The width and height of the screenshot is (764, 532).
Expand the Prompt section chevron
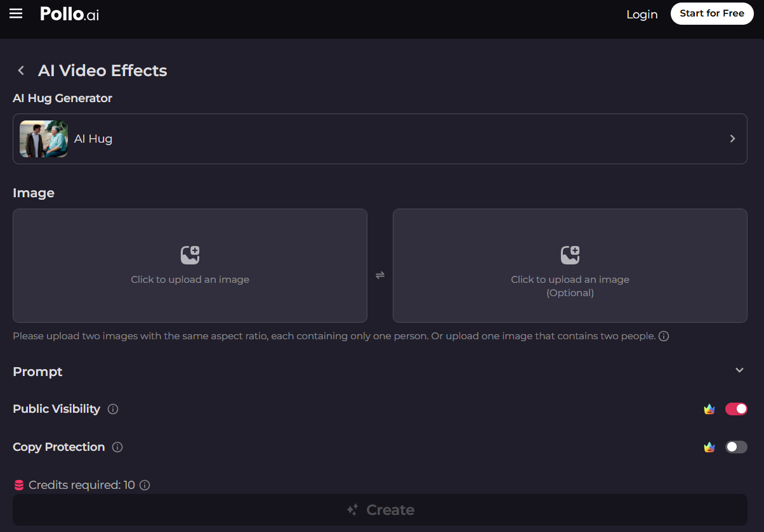[739, 370]
